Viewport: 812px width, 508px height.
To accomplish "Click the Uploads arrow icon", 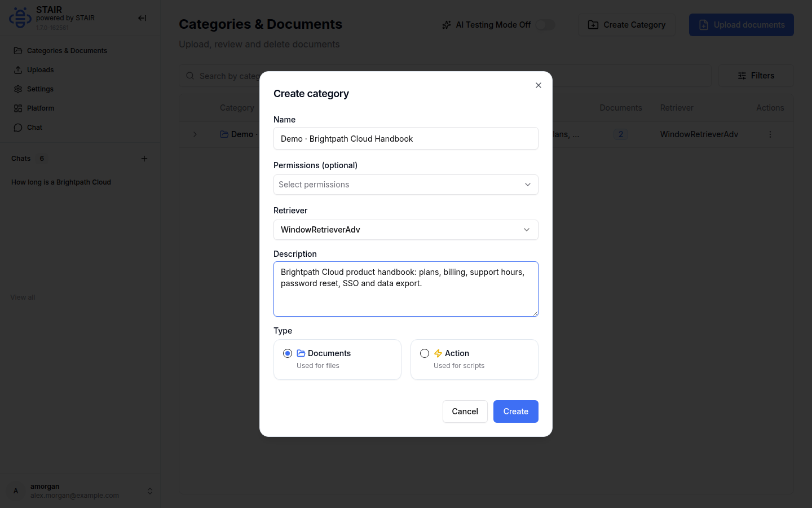I will coord(18,70).
